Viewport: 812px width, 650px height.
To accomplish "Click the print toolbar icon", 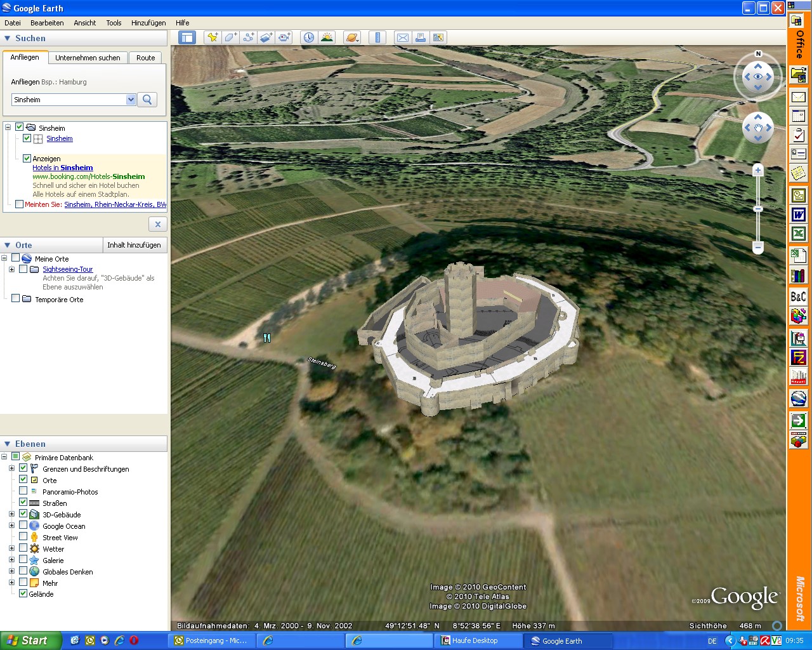I will [420, 37].
